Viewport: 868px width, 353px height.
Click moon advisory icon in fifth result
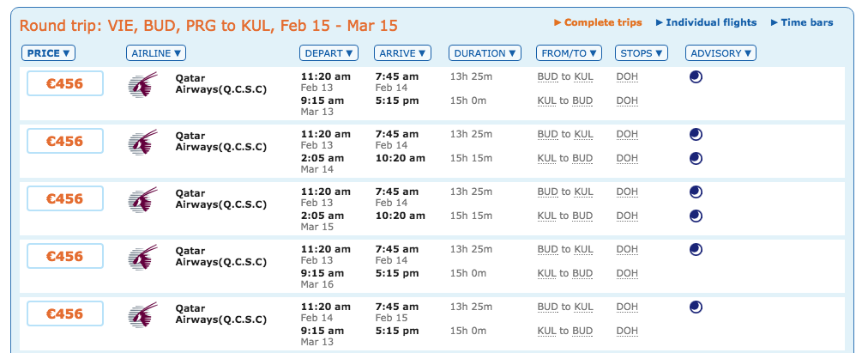(x=696, y=307)
